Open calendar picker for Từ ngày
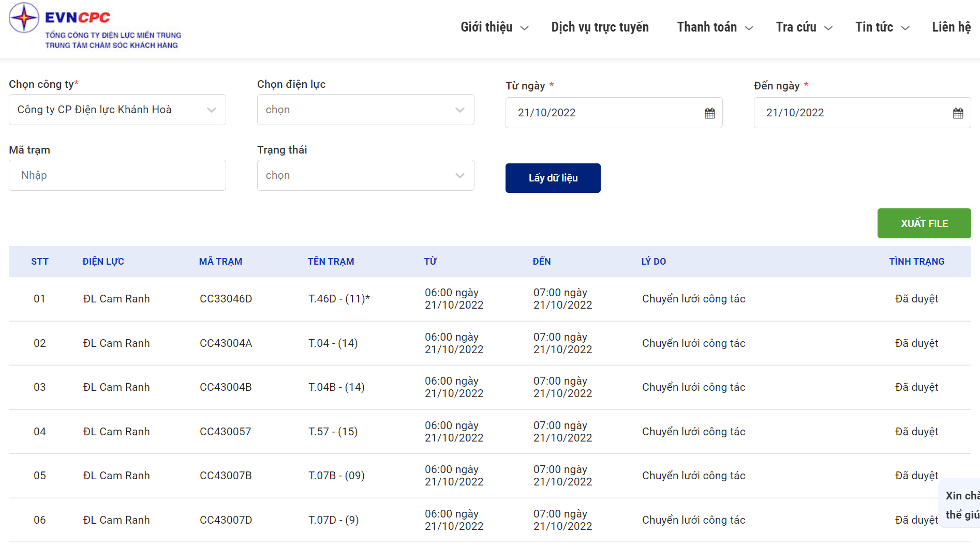The width and height of the screenshot is (980, 548). (709, 113)
